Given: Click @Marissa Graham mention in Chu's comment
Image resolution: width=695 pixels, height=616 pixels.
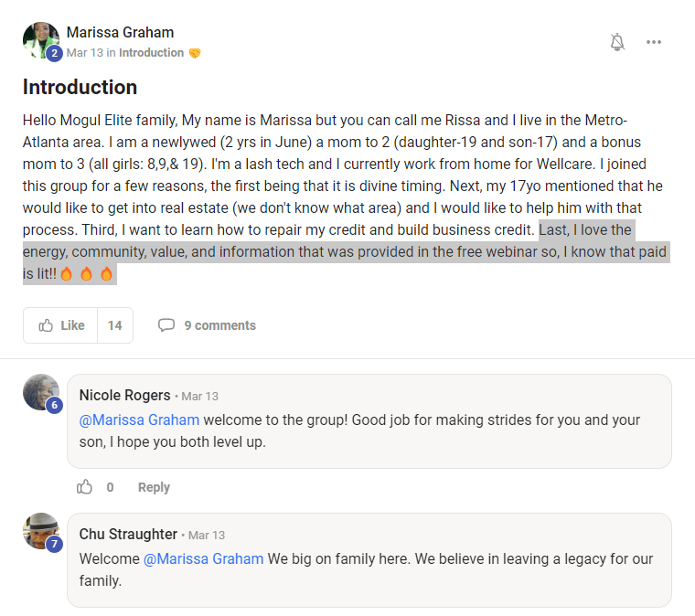Looking at the screenshot, I should (x=203, y=558).
